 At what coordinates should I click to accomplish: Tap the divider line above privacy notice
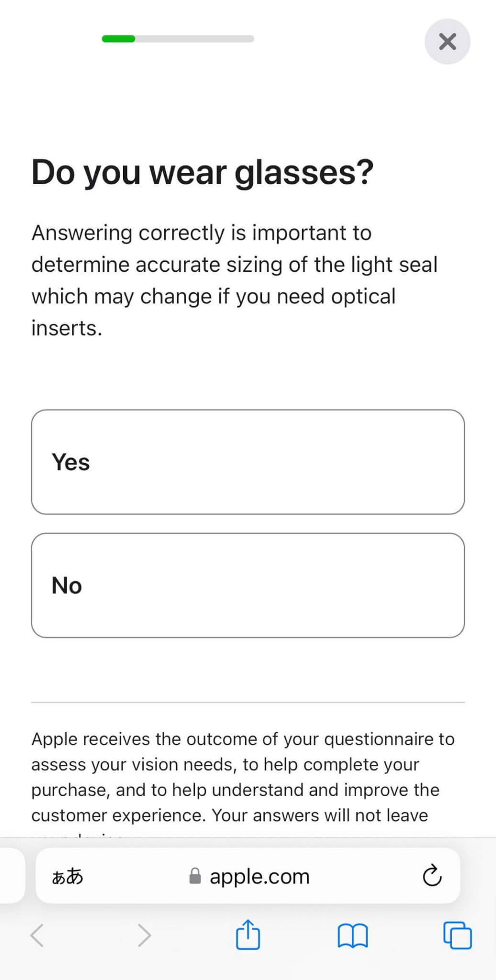[x=248, y=702]
